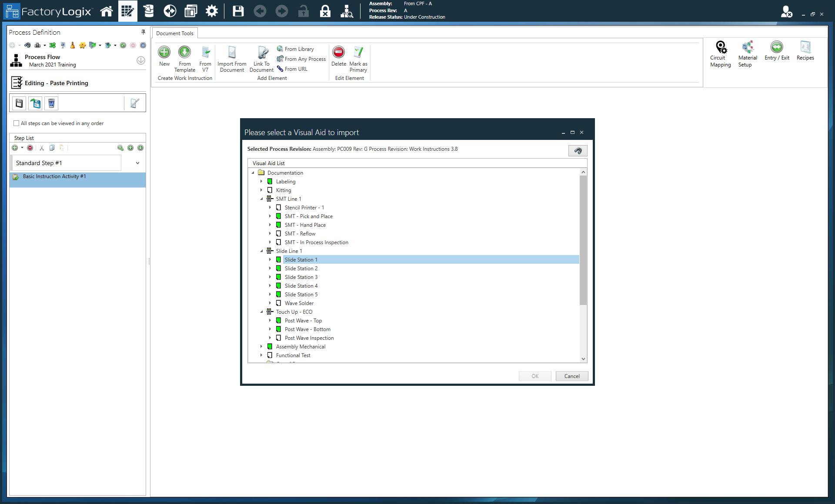Expand the Assembly Mechanical node
The width and height of the screenshot is (835, 504).
(262, 347)
